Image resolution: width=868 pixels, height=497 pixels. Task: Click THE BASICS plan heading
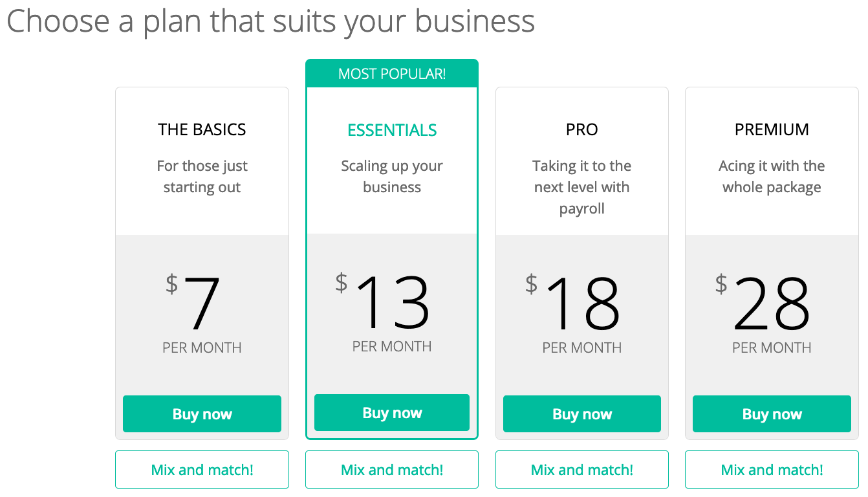point(202,129)
